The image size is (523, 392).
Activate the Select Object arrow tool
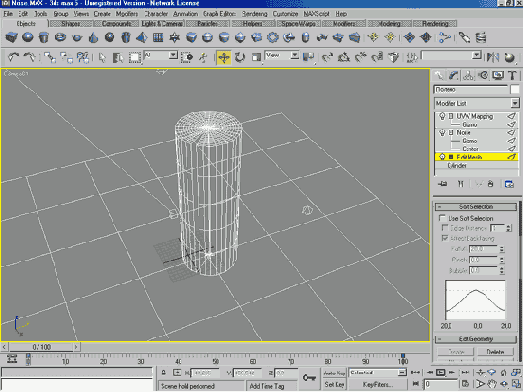[102, 57]
